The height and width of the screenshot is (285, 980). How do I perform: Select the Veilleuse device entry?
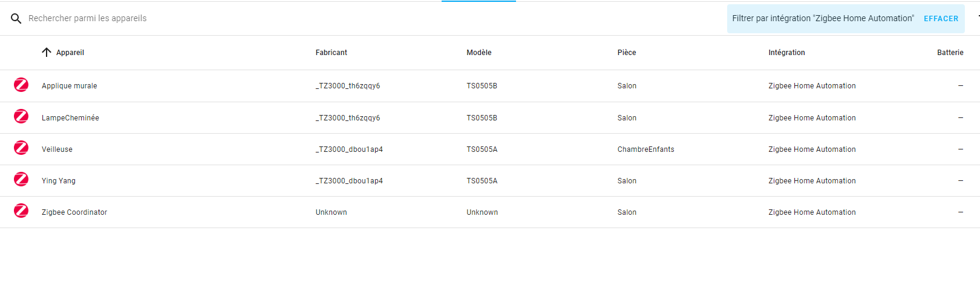tap(57, 149)
